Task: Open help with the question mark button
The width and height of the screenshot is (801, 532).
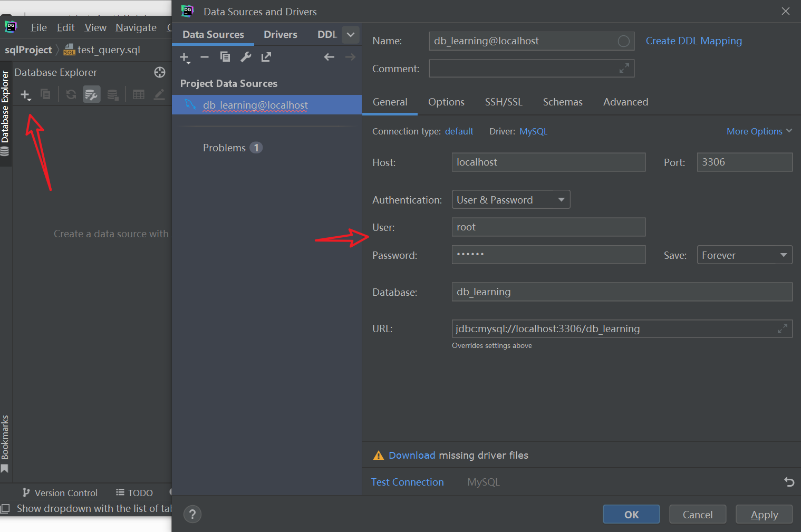Action: [192, 514]
